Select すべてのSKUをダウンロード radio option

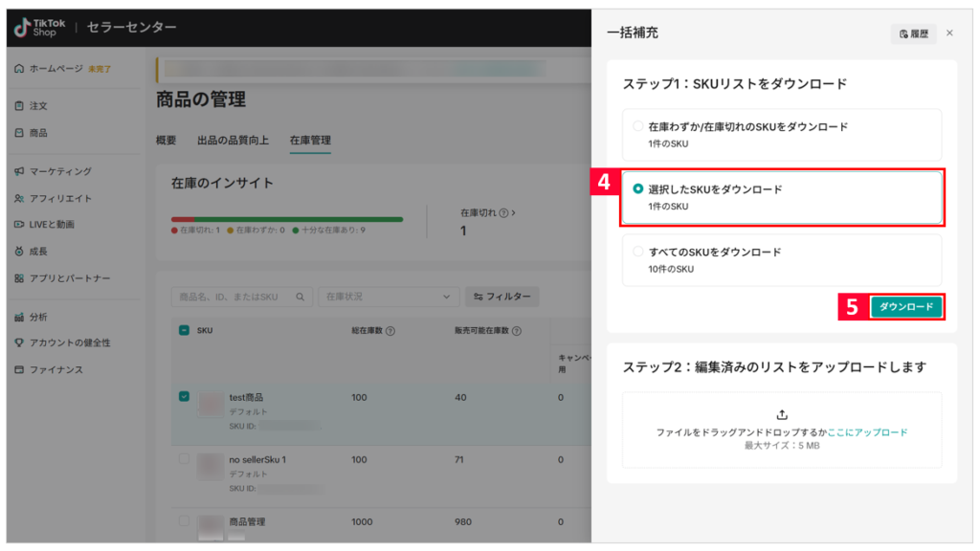point(638,252)
